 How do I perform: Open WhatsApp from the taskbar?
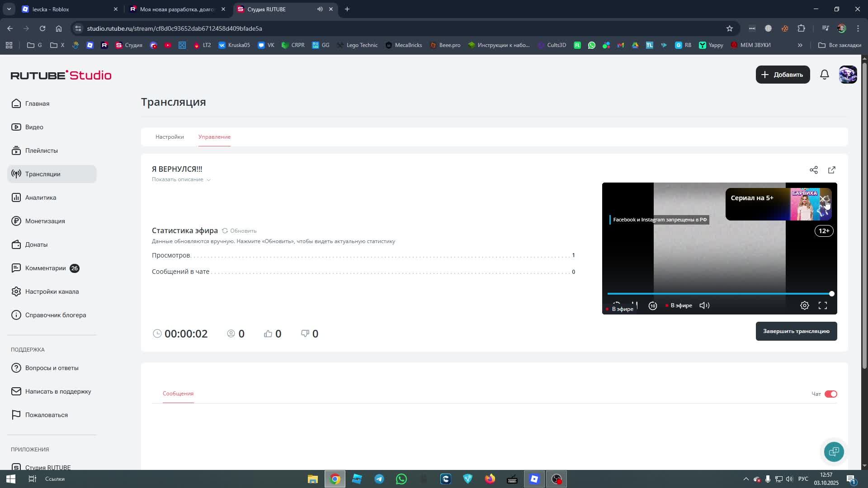pyautogui.click(x=401, y=479)
